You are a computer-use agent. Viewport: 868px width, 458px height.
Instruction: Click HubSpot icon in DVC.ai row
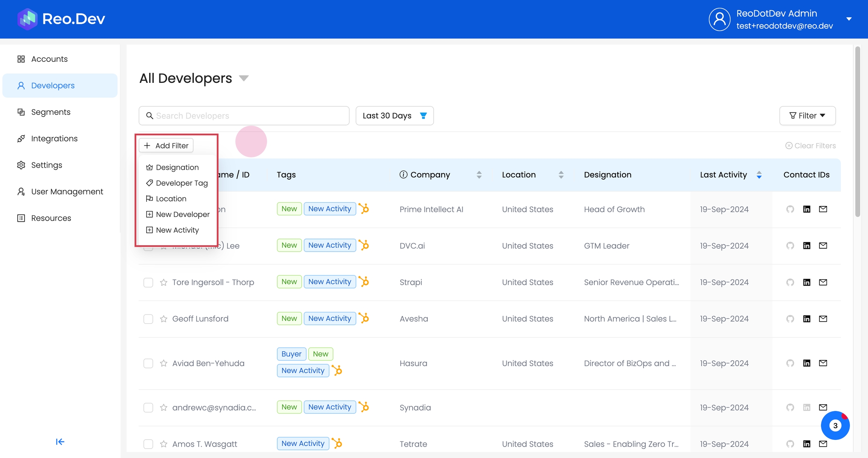pos(364,245)
